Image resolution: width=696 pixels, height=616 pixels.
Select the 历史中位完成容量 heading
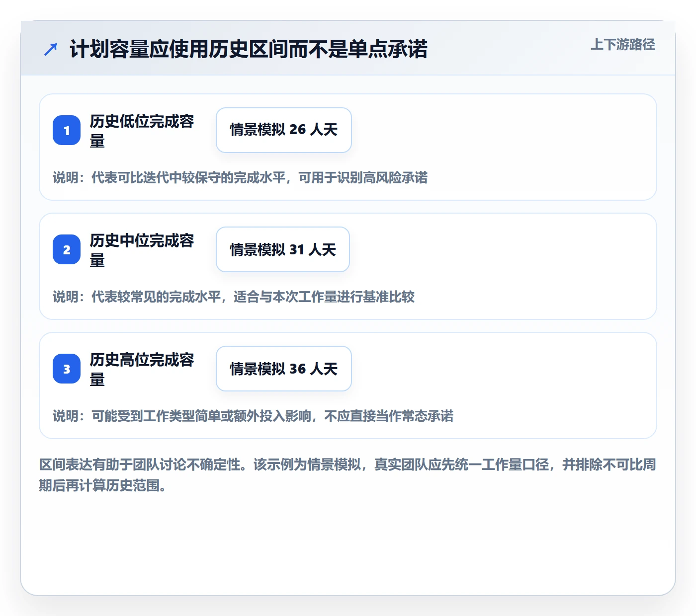142,250
